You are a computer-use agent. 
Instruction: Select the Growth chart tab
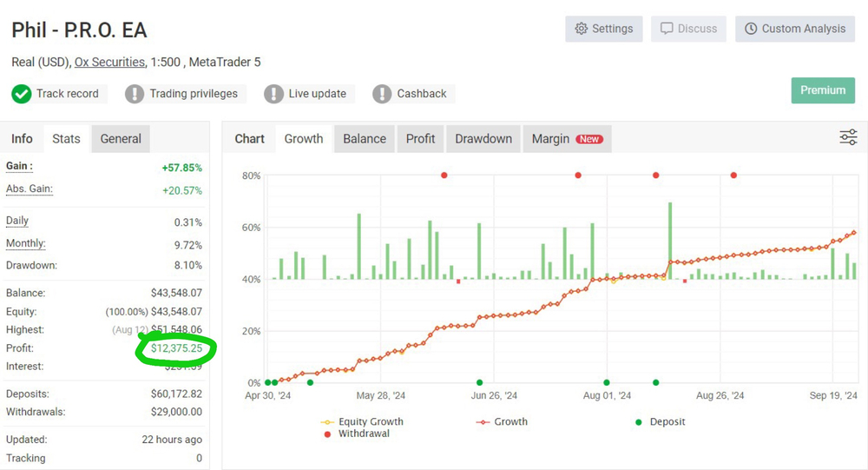pos(303,138)
